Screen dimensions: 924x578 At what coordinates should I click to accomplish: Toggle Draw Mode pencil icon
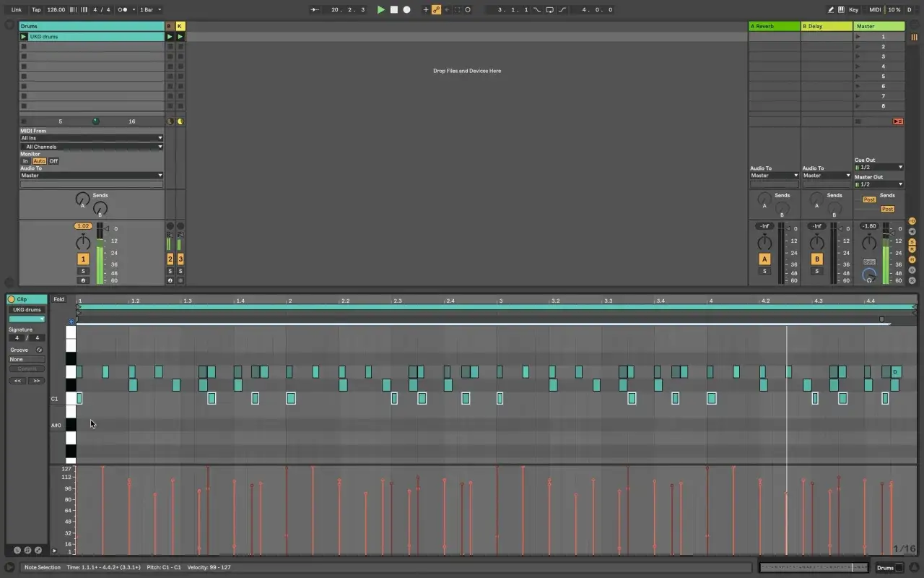[831, 9]
